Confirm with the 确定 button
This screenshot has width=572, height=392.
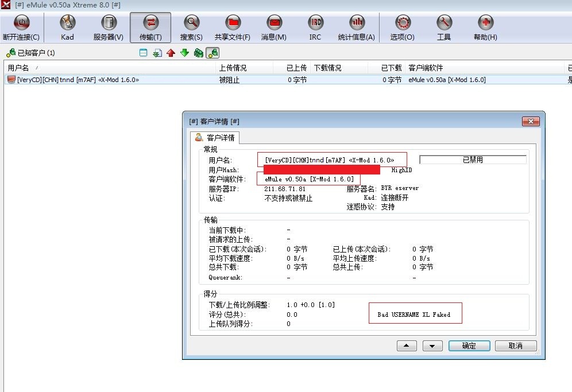coord(469,346)
